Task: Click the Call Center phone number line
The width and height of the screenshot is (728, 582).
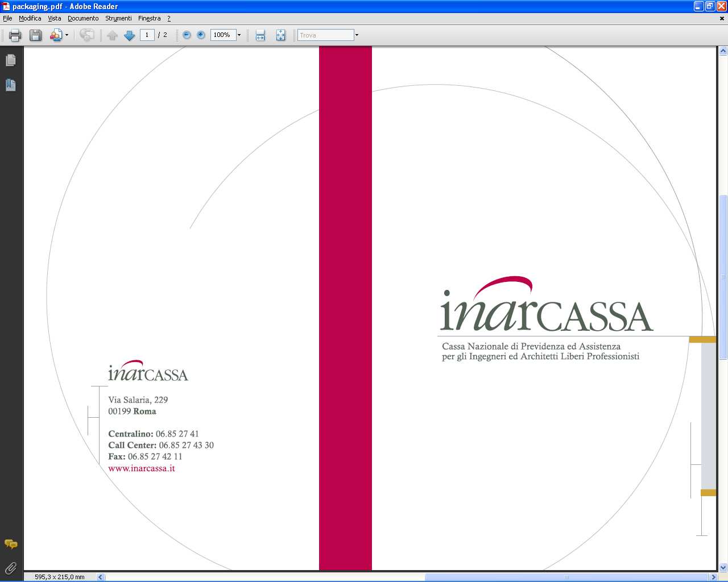Action: tap(161, 445)
